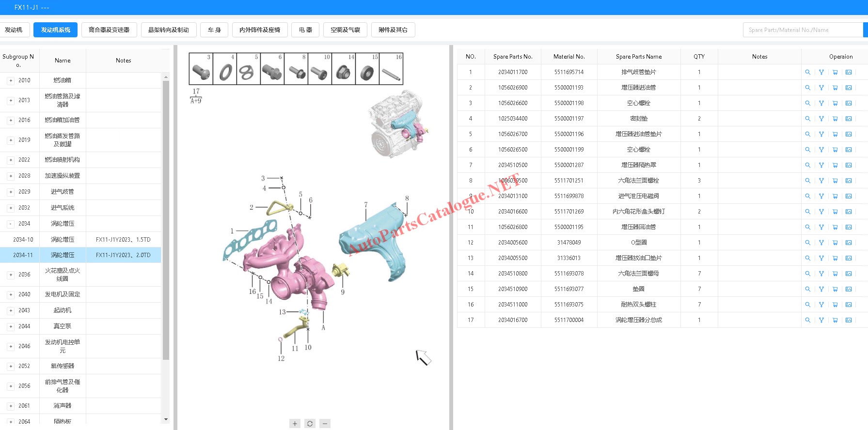
Task: Click the magnifier icon for part 2034011700
Action: click(x=807, y=72)
